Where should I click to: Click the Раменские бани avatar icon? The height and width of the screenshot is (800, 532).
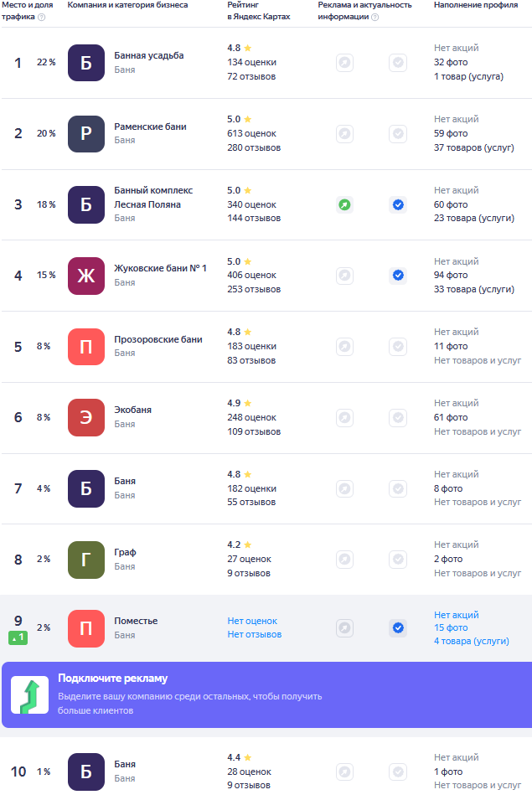(86, 134)
